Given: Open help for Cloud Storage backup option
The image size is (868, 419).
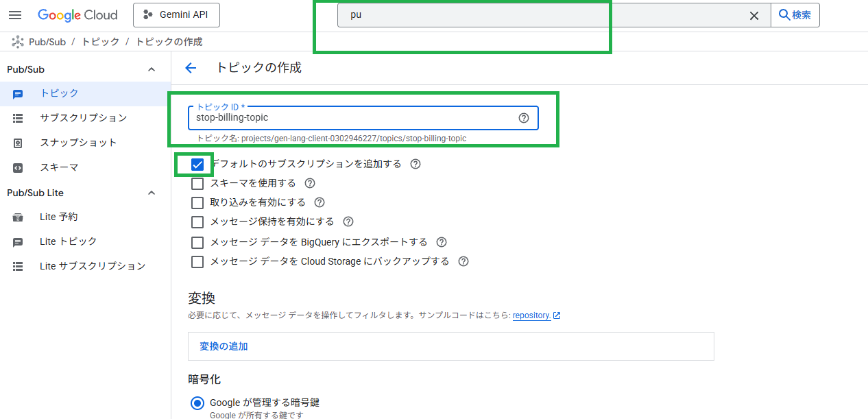Looking at the screenshot, I should (463, 261).
